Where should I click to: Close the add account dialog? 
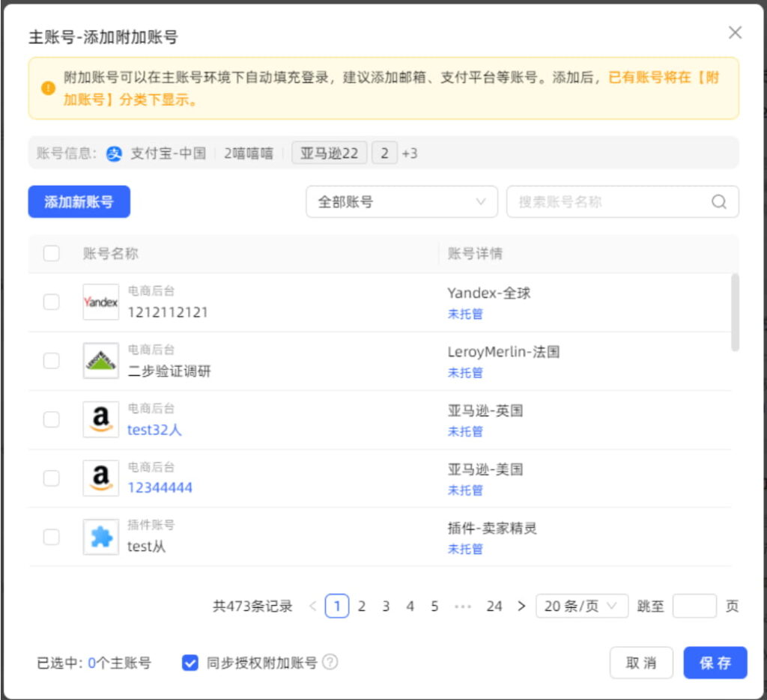[735, 33]
